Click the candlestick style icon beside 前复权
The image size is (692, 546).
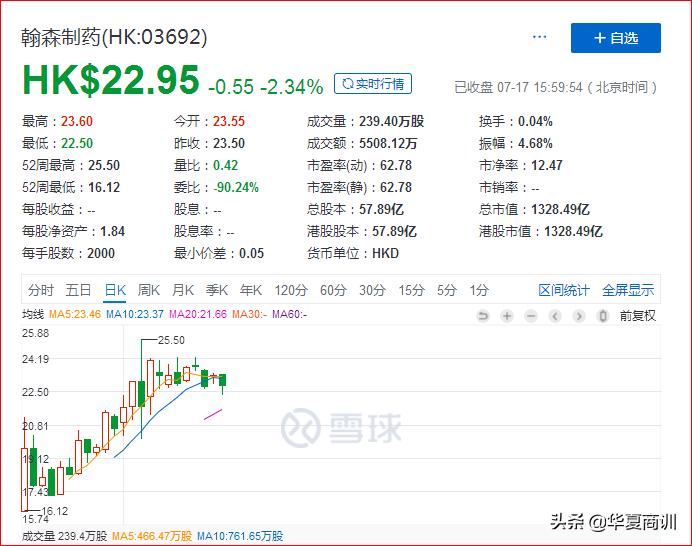click(x=603, y=316)
